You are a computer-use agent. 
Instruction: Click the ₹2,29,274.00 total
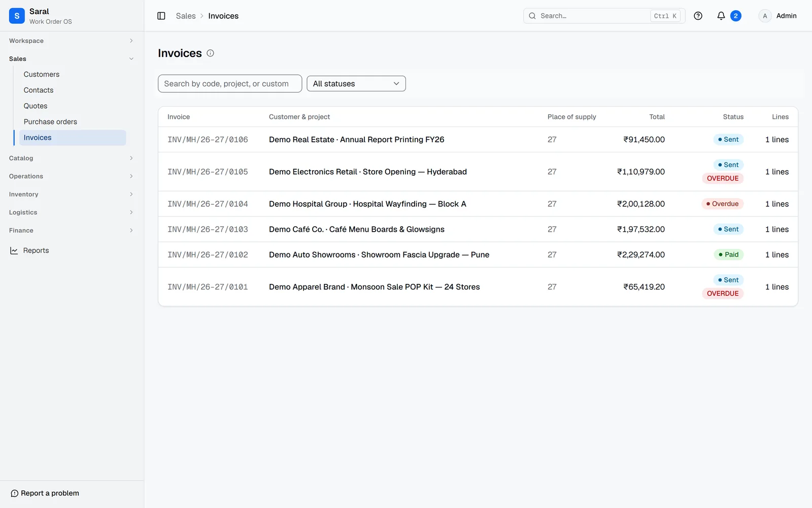[x=640, y=255]
